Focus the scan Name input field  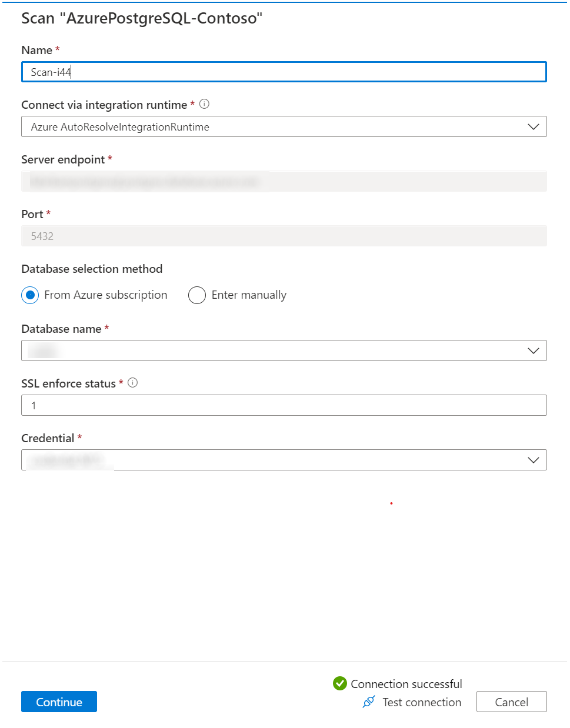(x=284, y=71)
